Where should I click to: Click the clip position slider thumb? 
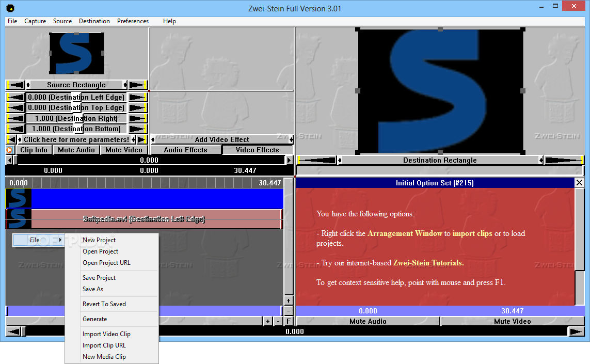click(x=15, y=161)
